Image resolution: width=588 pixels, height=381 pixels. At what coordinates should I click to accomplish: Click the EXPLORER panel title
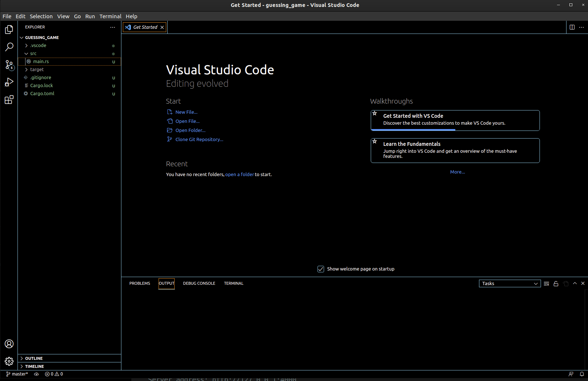point(35,27)
